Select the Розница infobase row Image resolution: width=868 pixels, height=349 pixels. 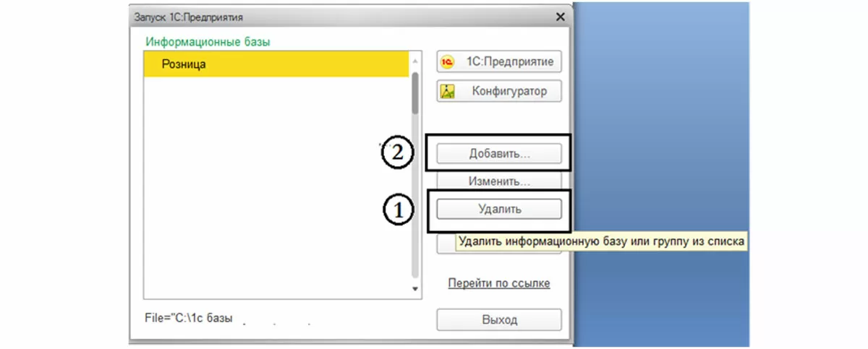[x=277, y=64]
